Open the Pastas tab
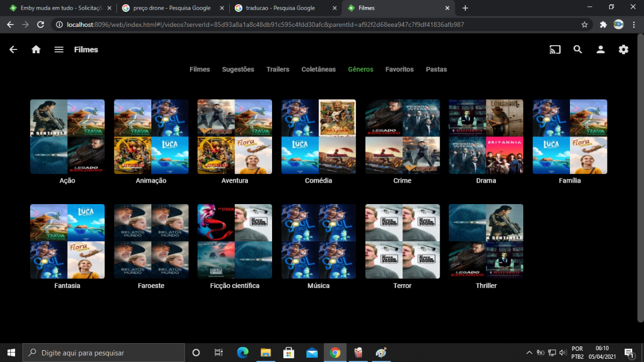This screenshot has height=362, width=644. (x=436, y=69)
